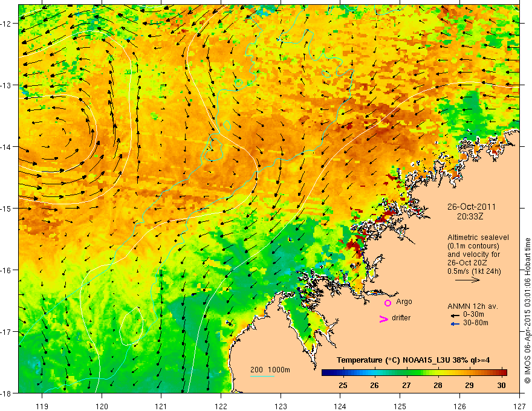Click the 'Altimetric sealevel' legend text
This screenshot has width=532, height=411.
[478, 238]
